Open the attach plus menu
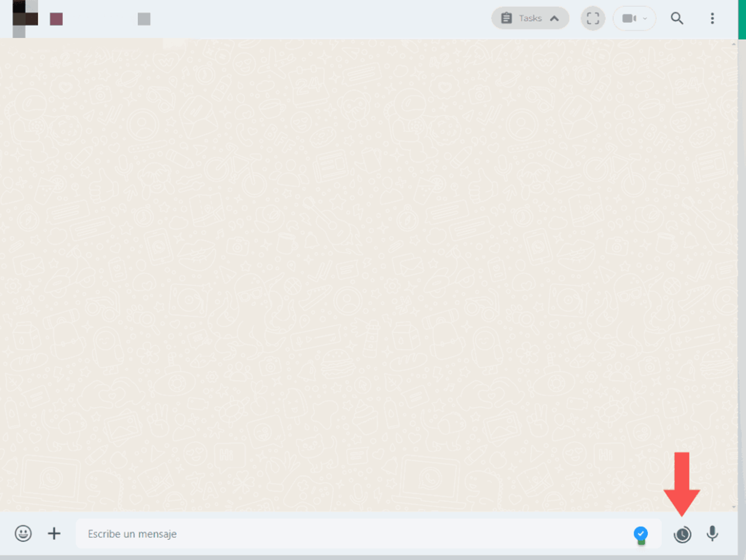 pos(54,534)
